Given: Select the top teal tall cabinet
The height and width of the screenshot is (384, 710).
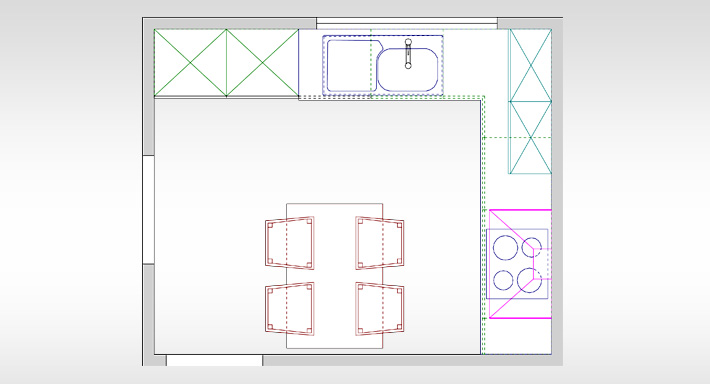Looking at the screenshot, I should pos(530,65).
